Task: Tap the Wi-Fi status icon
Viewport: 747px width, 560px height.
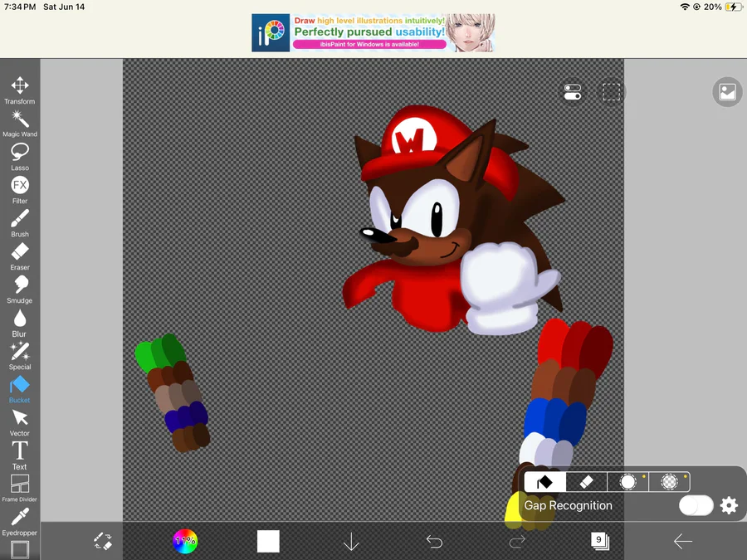Action: tap(685, 7)
